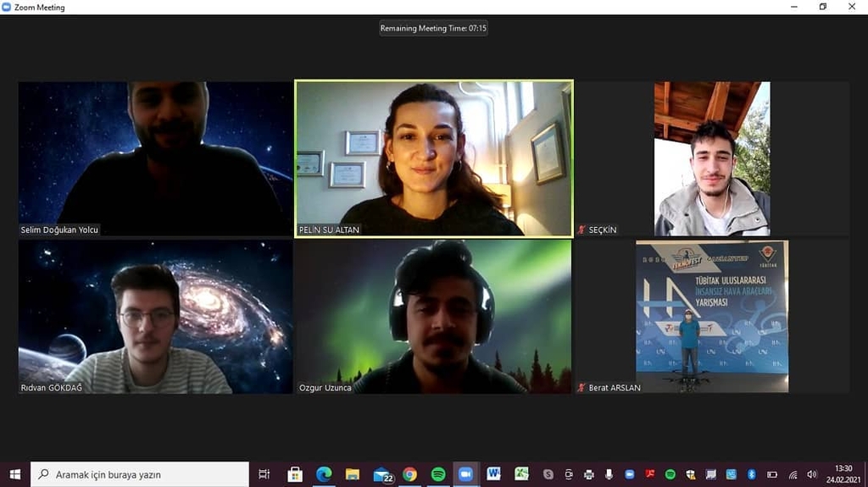
Task: Click the speaker volume icon in the tray
Action: 812,474
